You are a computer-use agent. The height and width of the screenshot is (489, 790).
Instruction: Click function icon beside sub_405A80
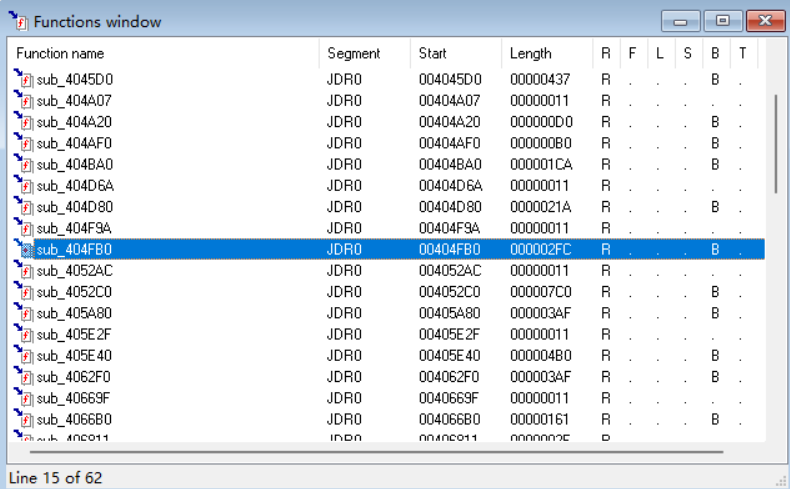23,313
